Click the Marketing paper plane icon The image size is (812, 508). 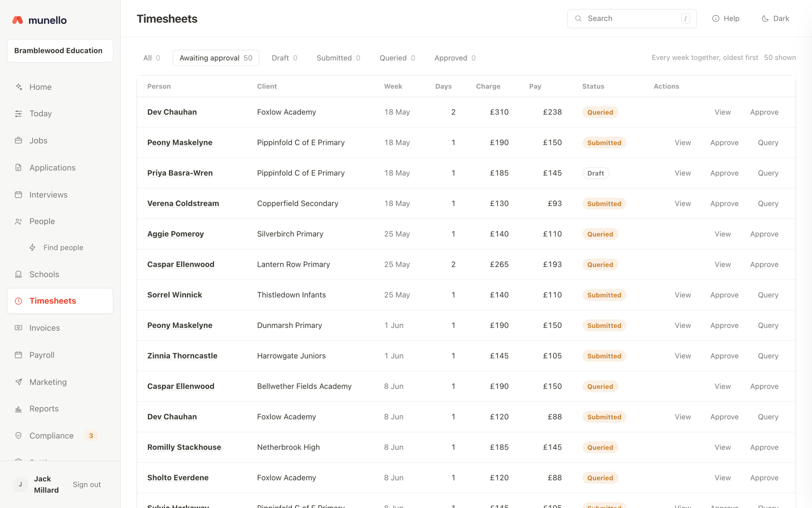coord(18,382)
